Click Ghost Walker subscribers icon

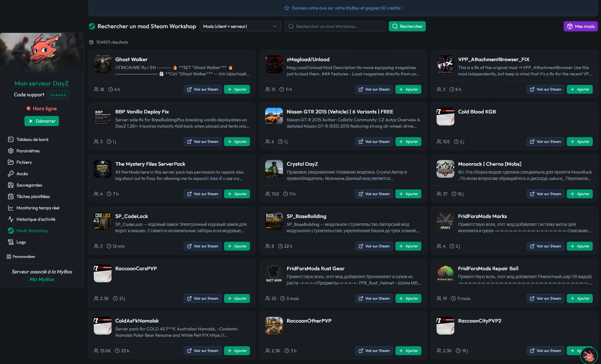96,89
